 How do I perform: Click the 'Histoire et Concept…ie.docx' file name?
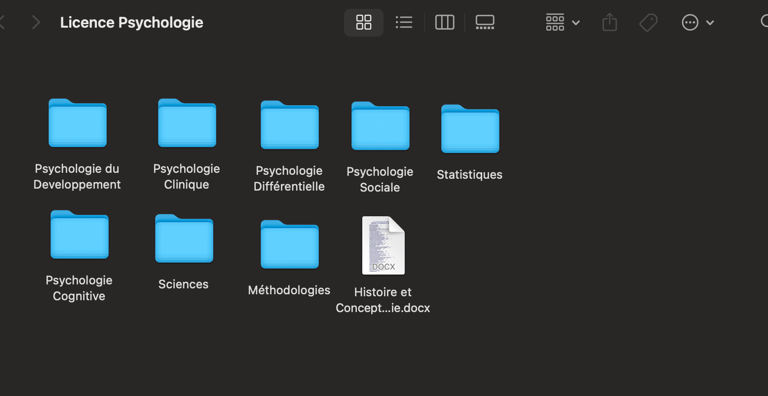pyautogui.click(x=383, y=300)
